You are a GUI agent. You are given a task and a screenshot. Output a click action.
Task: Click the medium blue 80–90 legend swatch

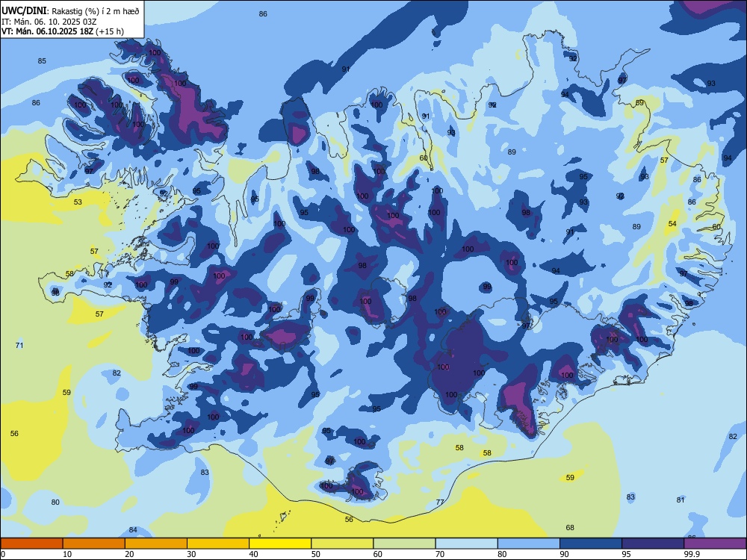point(529,544)
